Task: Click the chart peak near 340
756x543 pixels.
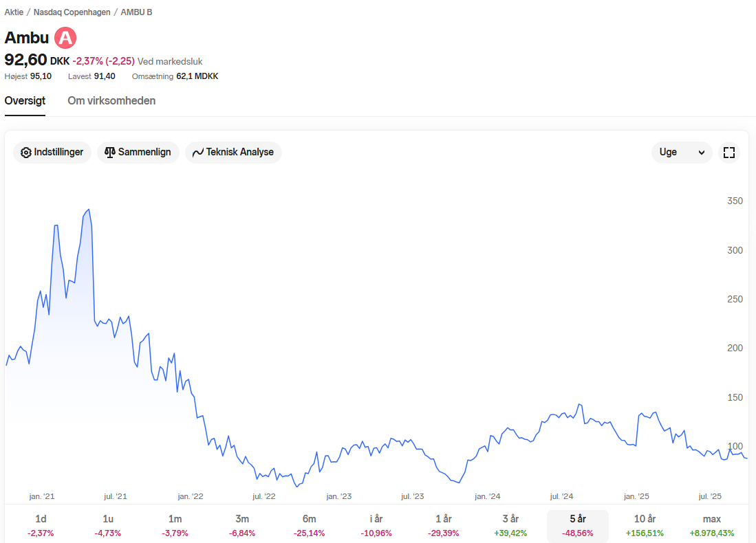Action: pos(89,210)
